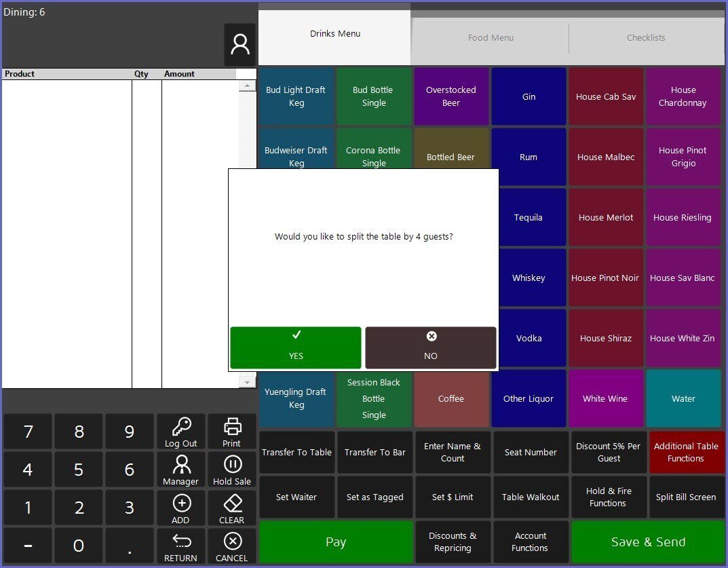This screenshot has height=568, width=728.
Task: Open the Checklists tab
Action: pyautogui.click(x=646, y=38)
